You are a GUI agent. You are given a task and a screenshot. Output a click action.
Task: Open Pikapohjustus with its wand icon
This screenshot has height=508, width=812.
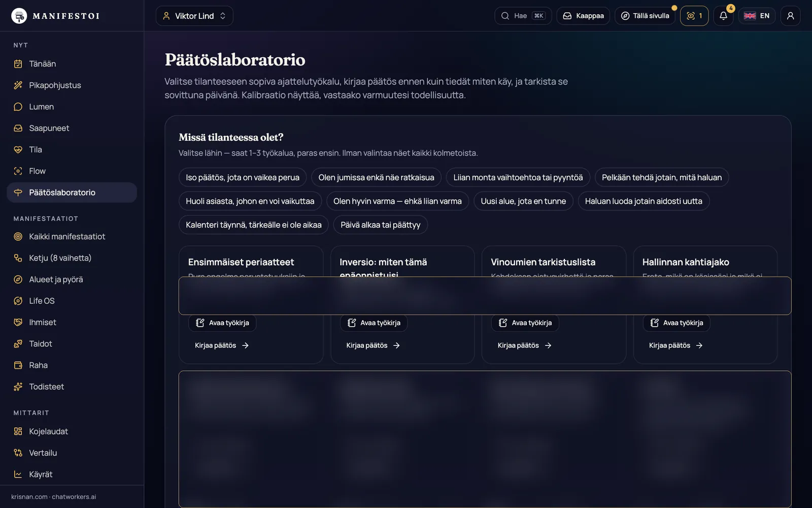(18, 85)
